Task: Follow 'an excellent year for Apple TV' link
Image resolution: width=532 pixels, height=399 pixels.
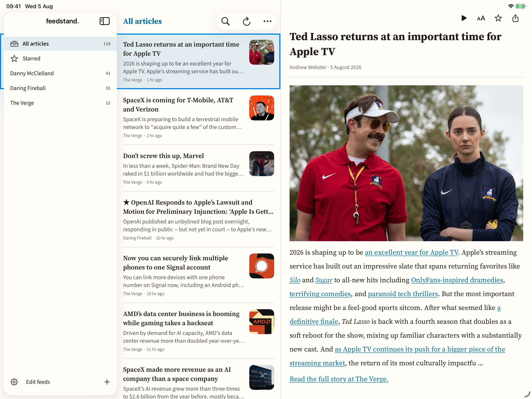Action: 411,252
